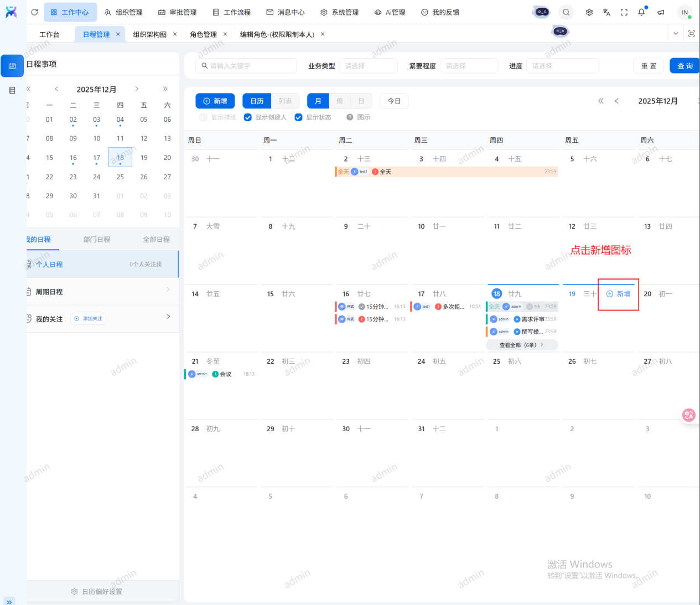Click the language translation icon

pyautogui.click(x=606, y=12)
